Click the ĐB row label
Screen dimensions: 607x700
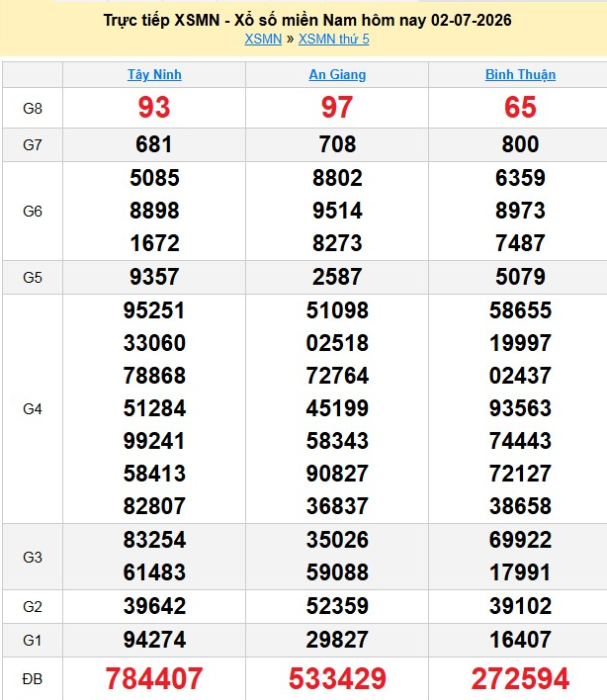[33, 679]
